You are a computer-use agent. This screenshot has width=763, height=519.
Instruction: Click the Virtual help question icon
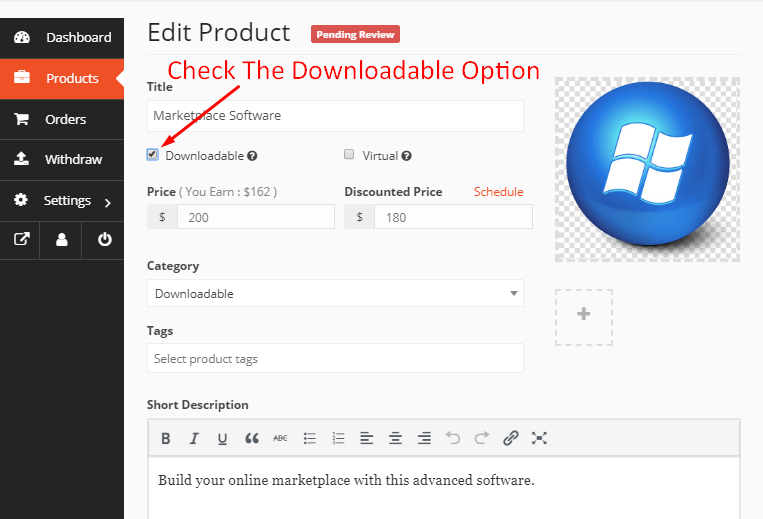[407, 156]
